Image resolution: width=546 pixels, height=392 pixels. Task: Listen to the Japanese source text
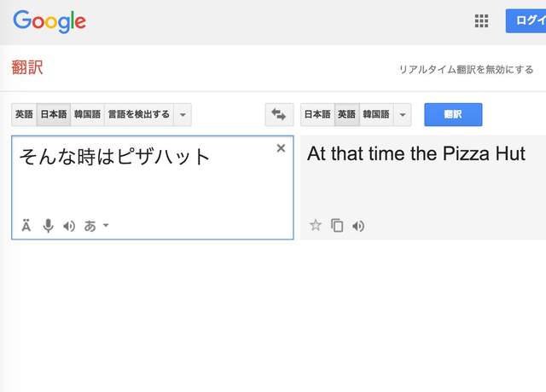click(x=69, y=226)
